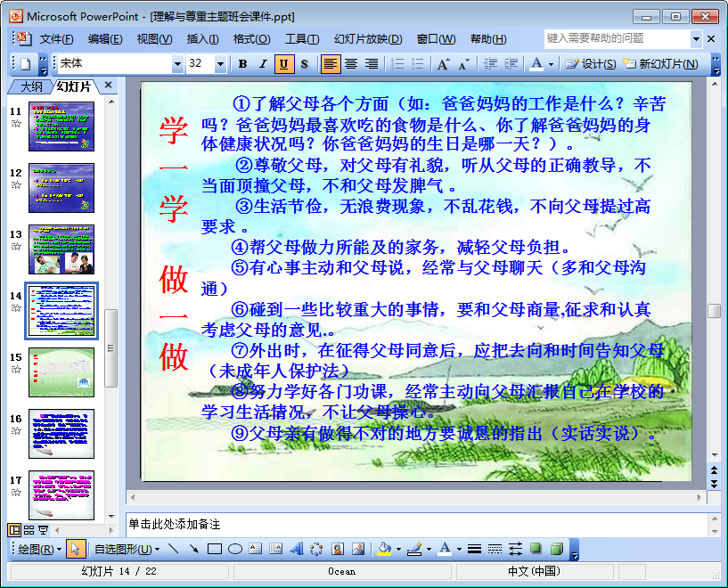Screen dimensions: 728x588
Task: Select the Rectangle drawing tool
Action: point(215,550)
